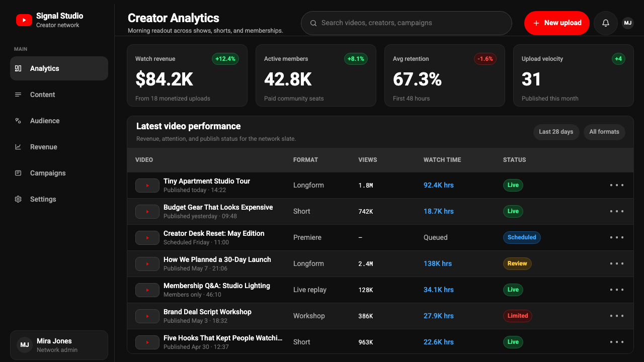The width and height of the screenshot is (644, 362).
Task: Click the Settings gear icon in sidebar
Action: 18,199
